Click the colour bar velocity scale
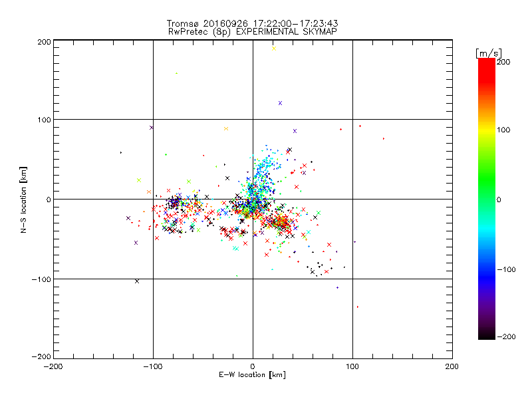This screenshot has width=532, height=399. (487, 199)
